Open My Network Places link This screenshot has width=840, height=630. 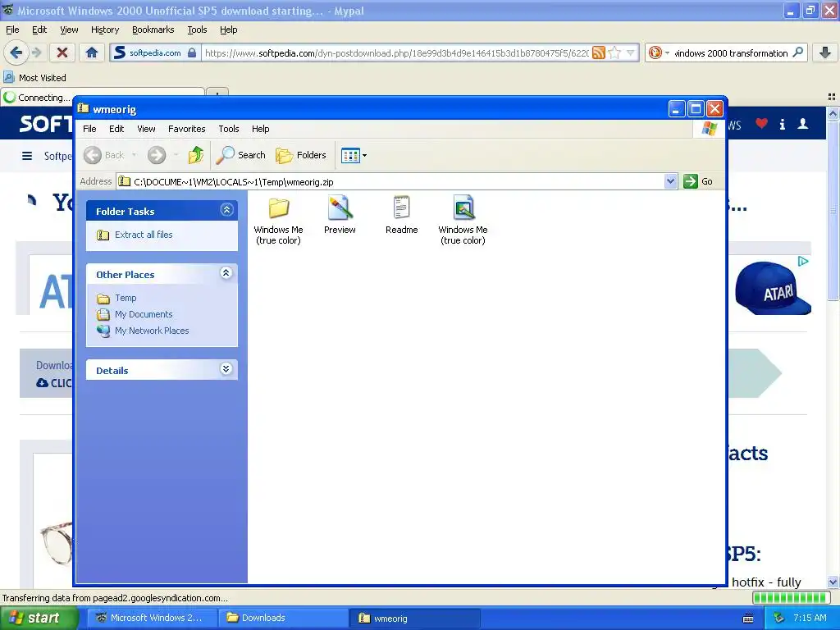point(152,331)
